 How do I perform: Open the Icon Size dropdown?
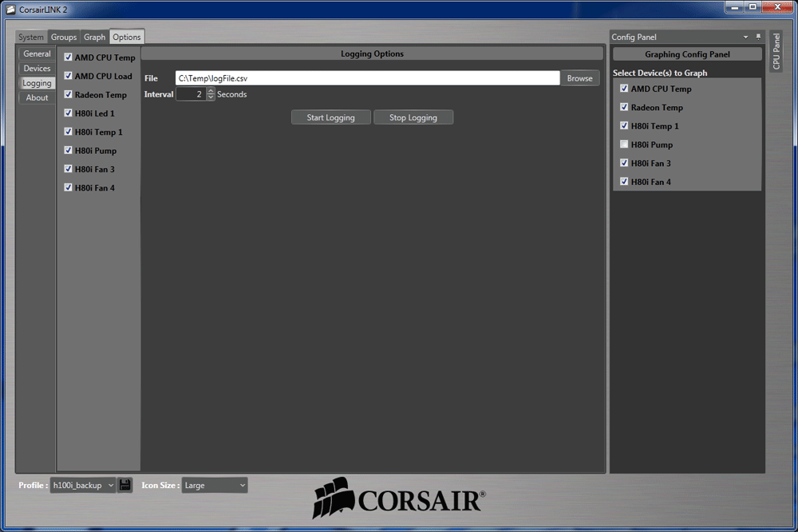pos(214,485)
